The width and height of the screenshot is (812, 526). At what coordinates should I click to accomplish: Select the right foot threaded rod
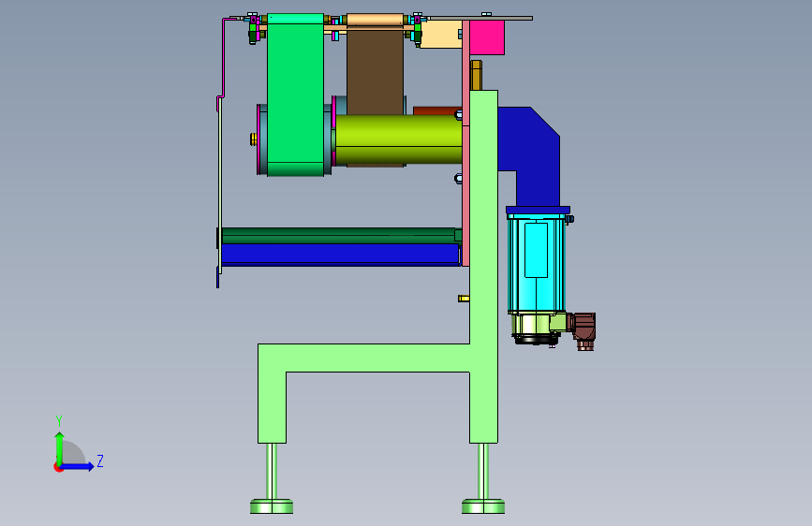[483, 471]
